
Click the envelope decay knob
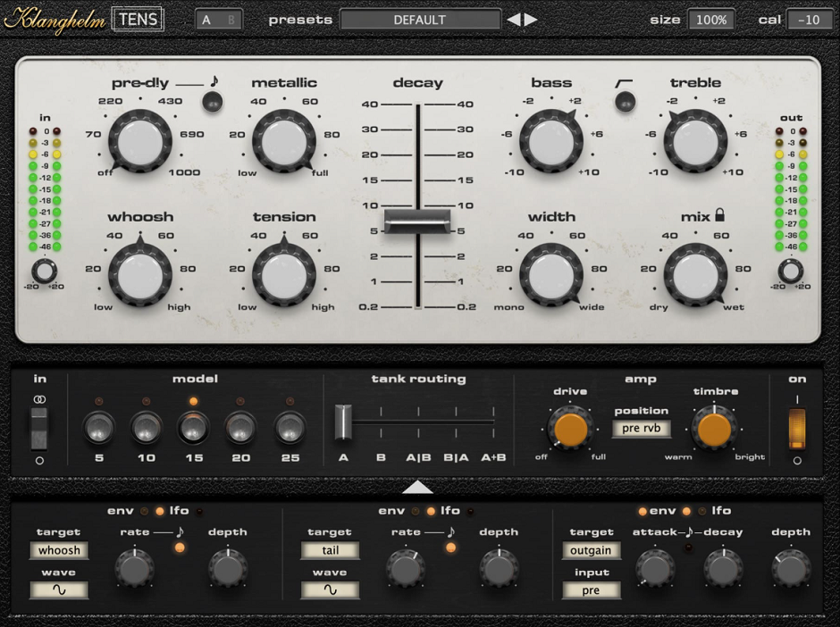coord(723,566)
